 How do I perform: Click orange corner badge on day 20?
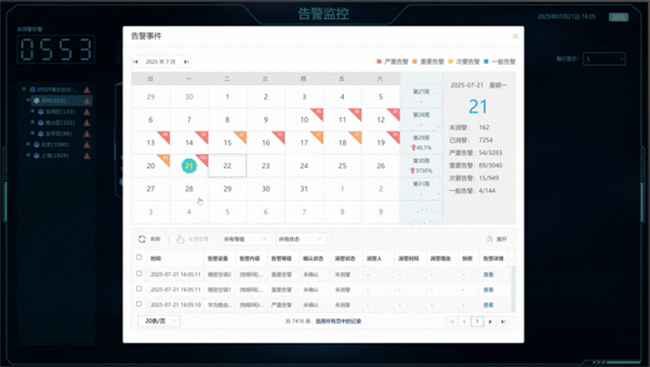(x=165, y=159)
